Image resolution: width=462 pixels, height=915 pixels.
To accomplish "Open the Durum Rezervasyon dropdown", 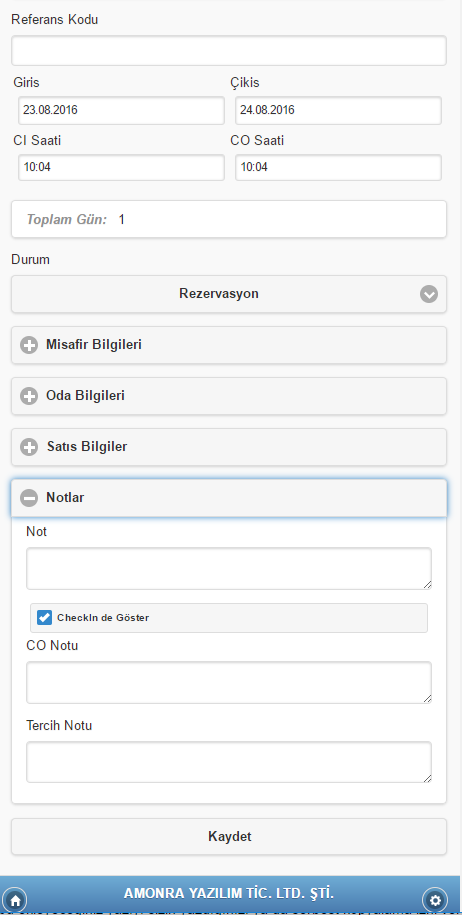I will click(229, 294).
